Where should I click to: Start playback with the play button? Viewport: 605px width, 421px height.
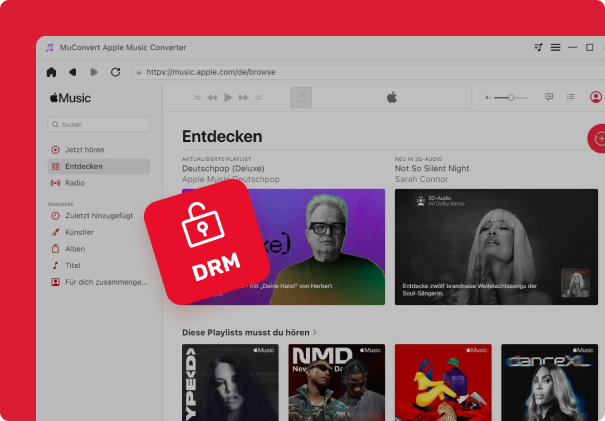click(x=228, y=98)
